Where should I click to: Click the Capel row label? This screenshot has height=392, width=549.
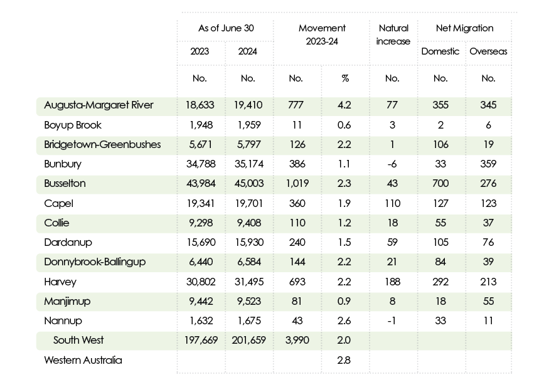[58, 204]
